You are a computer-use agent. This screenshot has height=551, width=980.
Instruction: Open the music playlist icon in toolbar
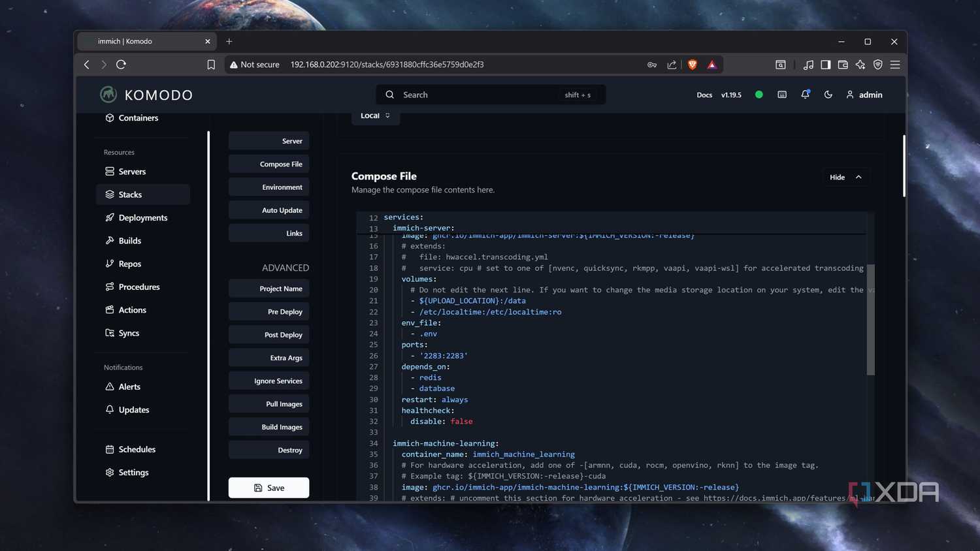[x=808, y=65]
